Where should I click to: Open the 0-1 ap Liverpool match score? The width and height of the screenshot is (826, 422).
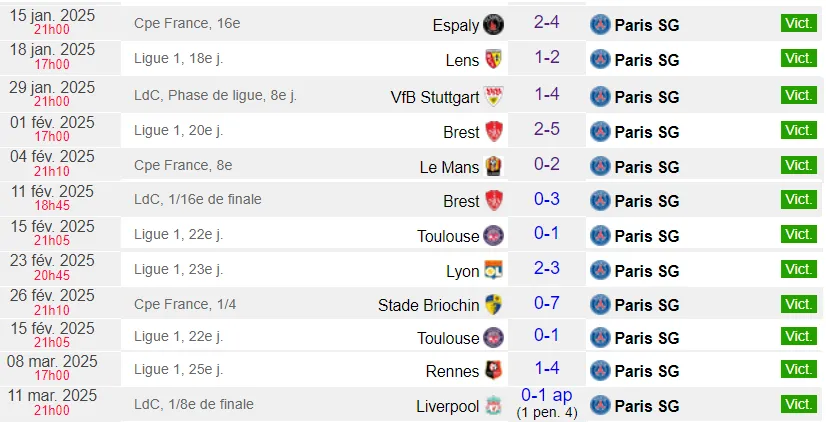pos(547,395)
